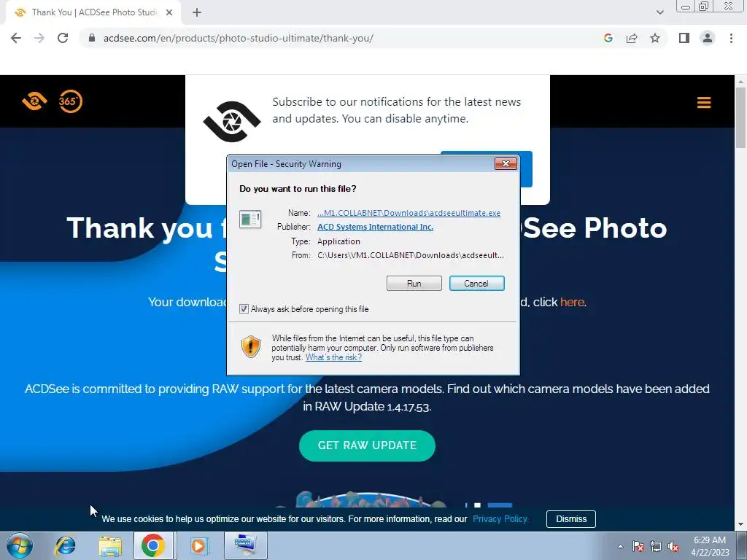This screenshot has height=560, width=747.
Task: Open Windows Media Player from taskbar
Action: [198, 545]
